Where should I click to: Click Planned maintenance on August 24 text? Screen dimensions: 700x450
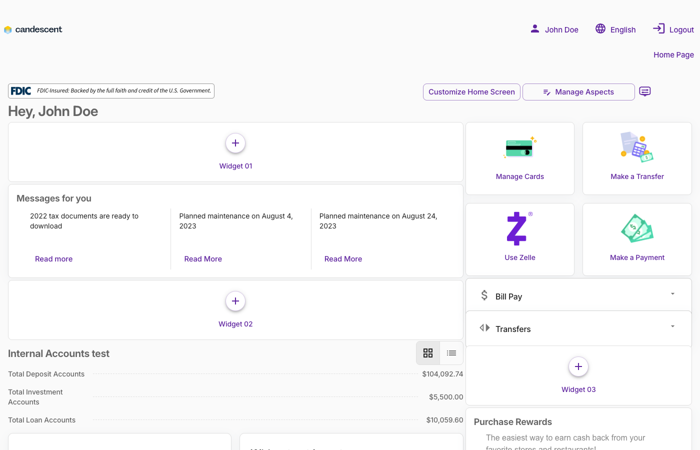(x=378, y=221)
